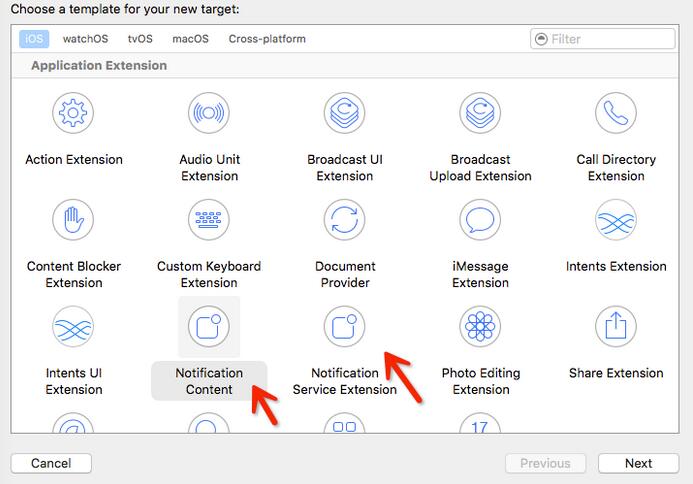Select the Action Extension gear icon
This screenshot has width=693, height=484.
pos(74,113)
